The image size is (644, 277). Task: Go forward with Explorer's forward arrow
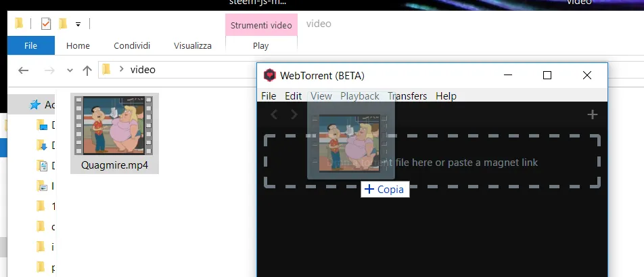[49, 70]
